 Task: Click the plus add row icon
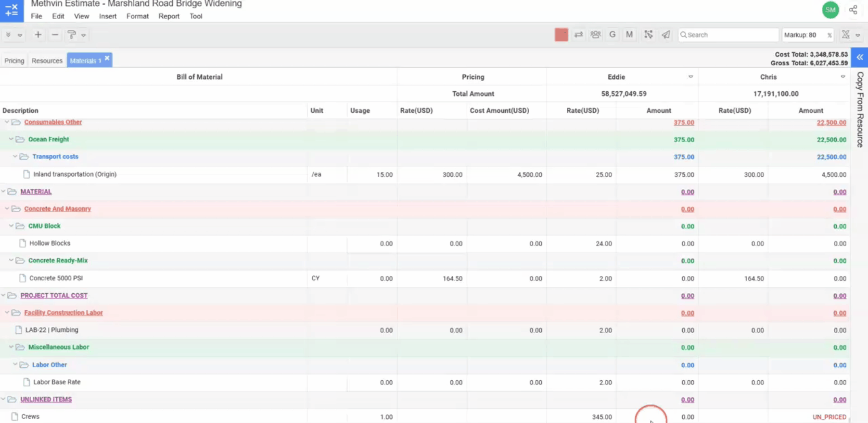(38, 35)
